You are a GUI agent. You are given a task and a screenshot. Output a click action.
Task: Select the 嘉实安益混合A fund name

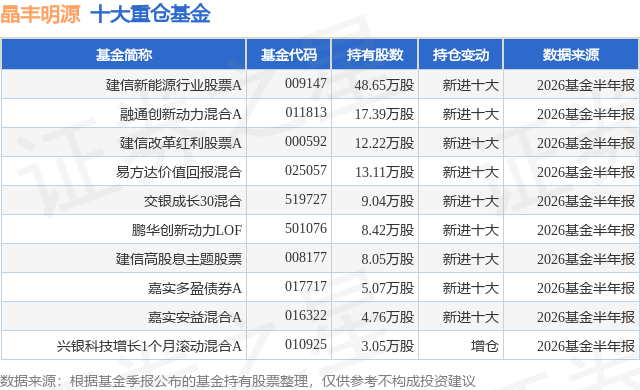[x=195, y=317]
